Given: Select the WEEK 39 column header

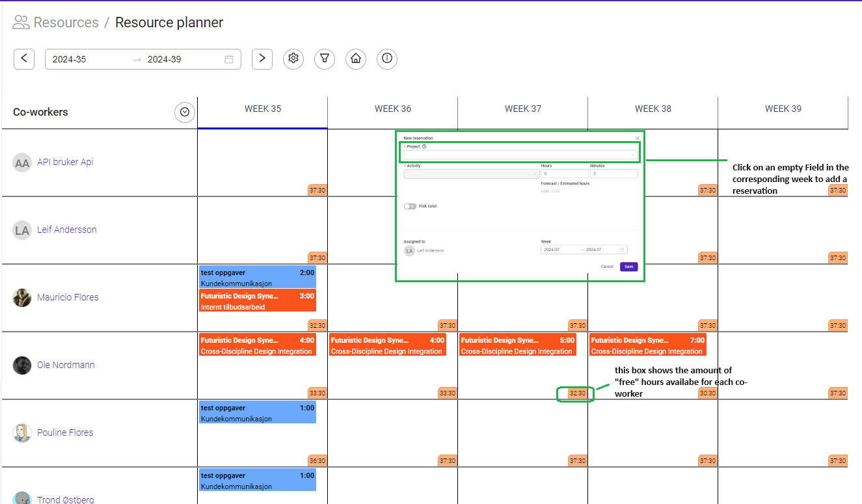Looking at the screenshot, I should (x=783, y=109).
